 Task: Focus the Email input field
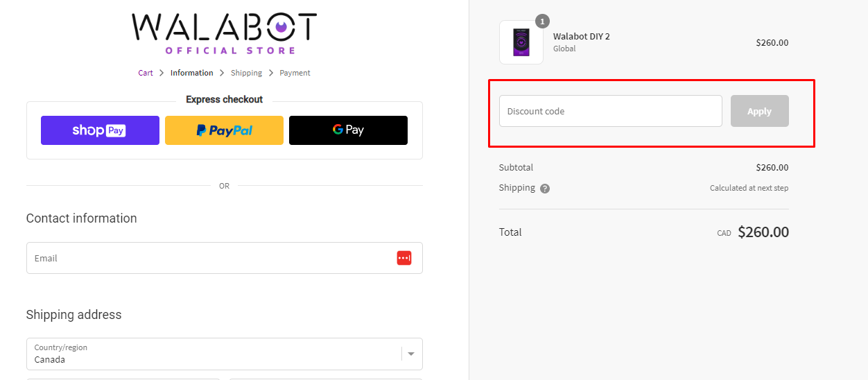click(224, 258)
